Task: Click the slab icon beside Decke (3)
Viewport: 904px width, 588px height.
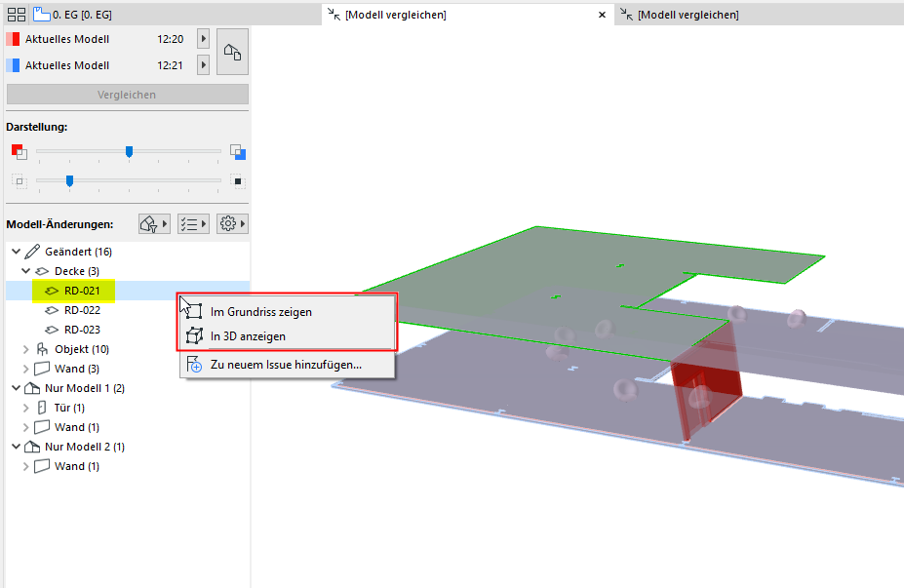Action: pyautogui.click(x=42, y=271)
